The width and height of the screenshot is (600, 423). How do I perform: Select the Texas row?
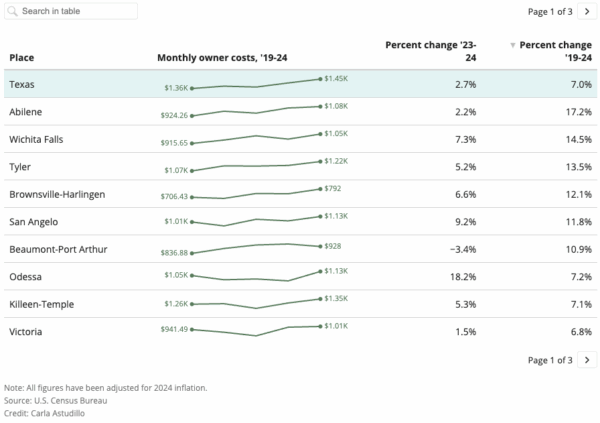coord(300,84)
